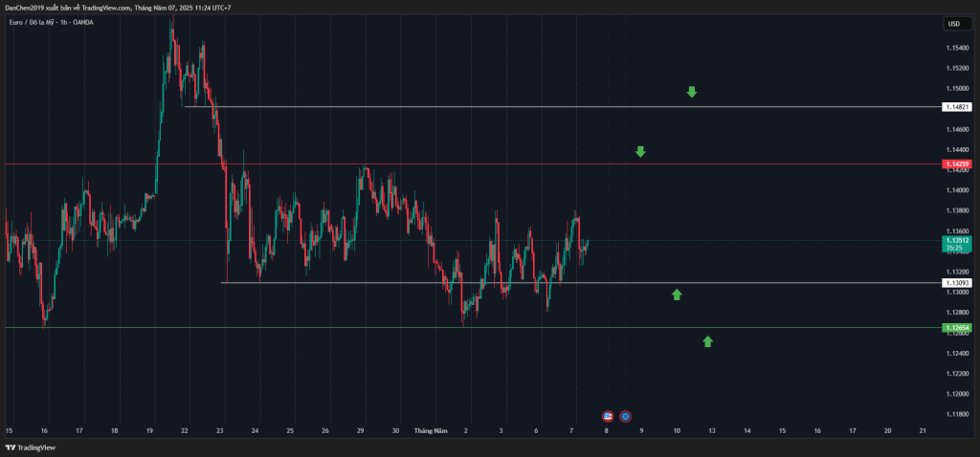This screenshot has width=980, height=457.
Task: Click the 1.15200 price axis label
Action: (957, 68)
